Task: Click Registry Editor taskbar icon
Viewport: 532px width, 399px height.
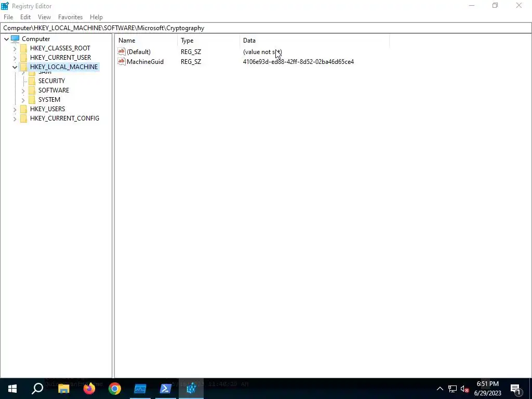Action: (x=191, y=389)
